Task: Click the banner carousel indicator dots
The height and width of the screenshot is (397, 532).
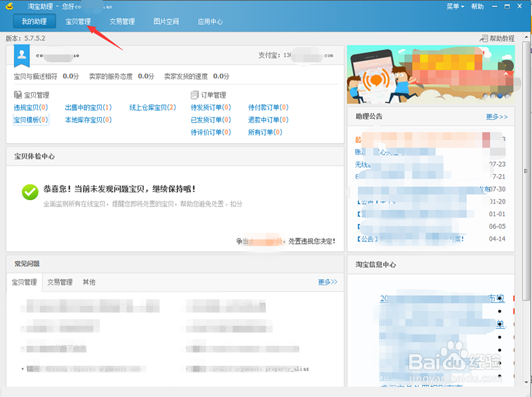Action: tap(497, 96)
